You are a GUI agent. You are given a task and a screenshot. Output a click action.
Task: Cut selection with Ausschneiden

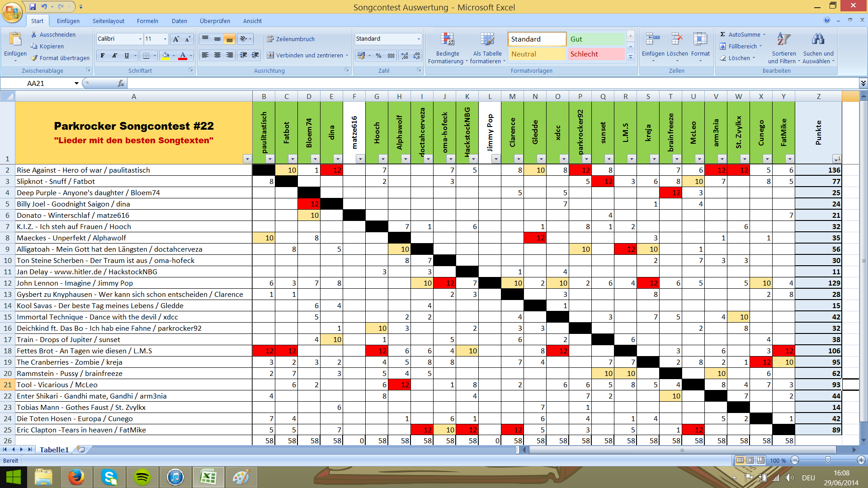click(x=53, y=34)
